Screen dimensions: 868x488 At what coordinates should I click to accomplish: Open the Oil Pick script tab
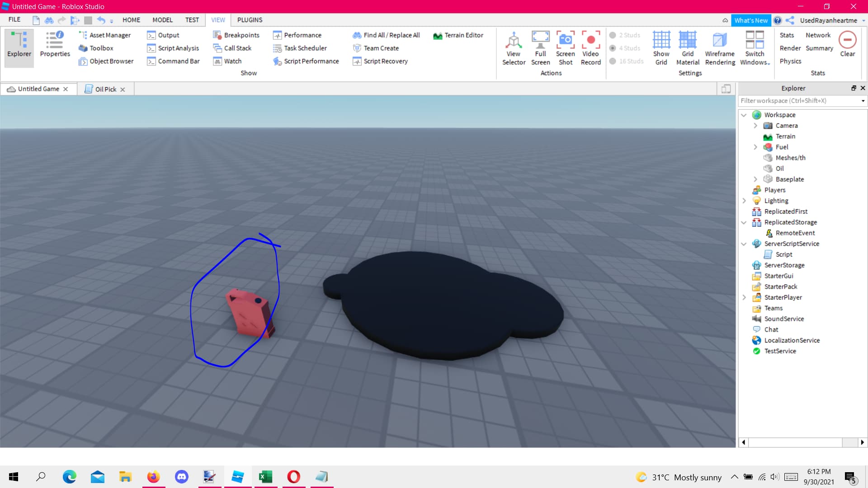105,89
